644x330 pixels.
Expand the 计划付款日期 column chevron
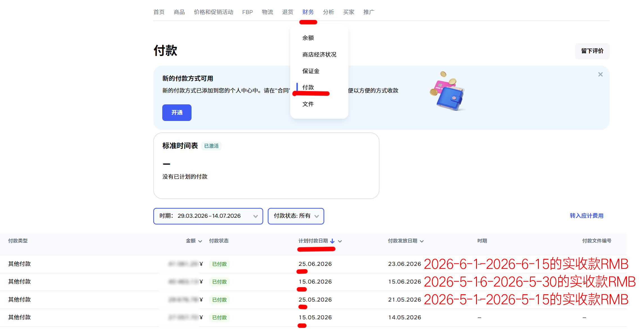pyautogui.click(x=340, y=241)
